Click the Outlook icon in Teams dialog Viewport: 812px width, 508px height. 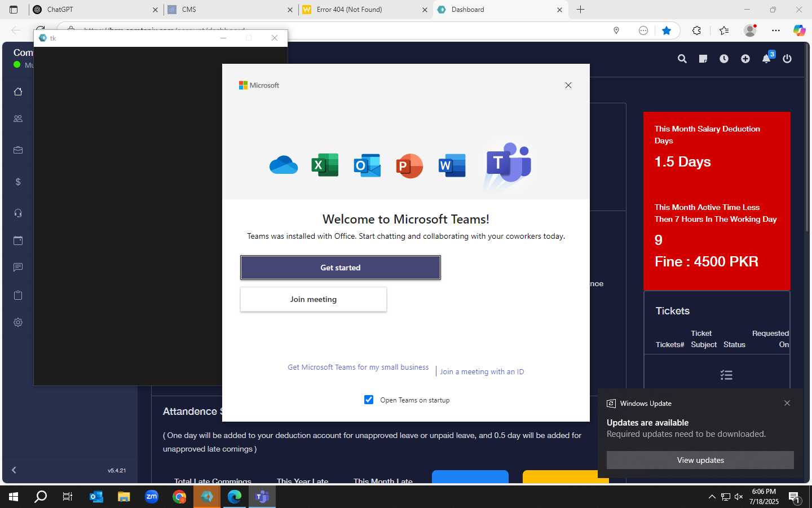367,165
